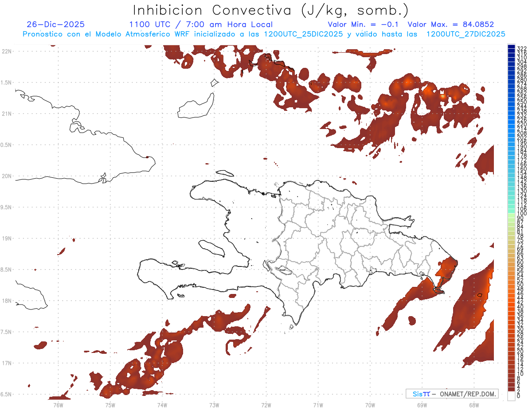Click the '71W' longitude label
Image resolution: width=532 pixels, height=411 pixels.
tap(318, 404)
